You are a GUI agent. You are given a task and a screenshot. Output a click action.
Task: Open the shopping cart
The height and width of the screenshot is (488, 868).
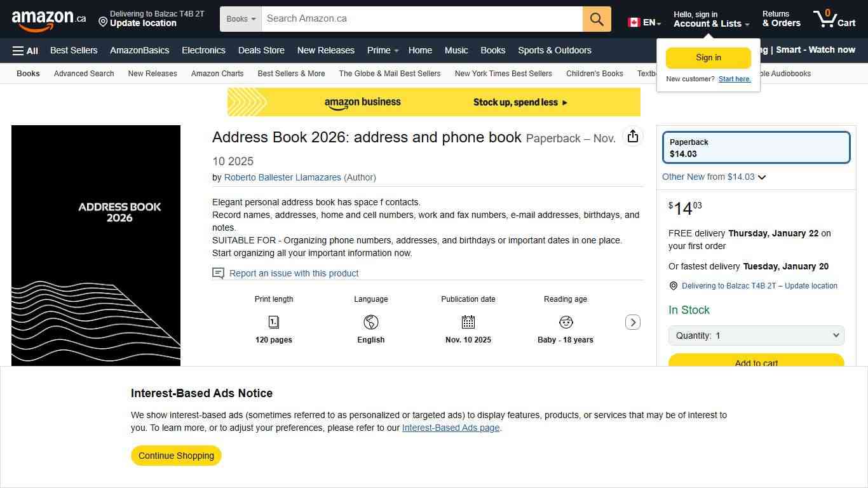pyautogui.click(x=834, y=19)
